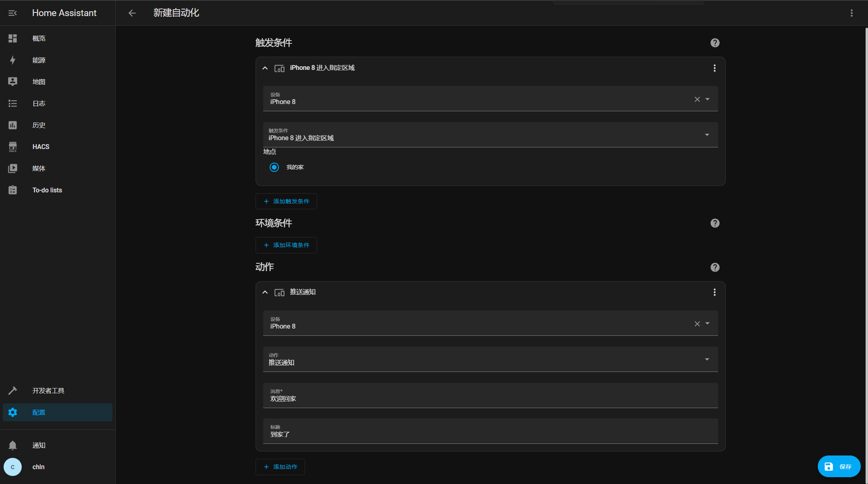The width and height of the screenshot is (868, 484).
Task: Click the device icon in the 推送通知 card header
Action: click(x=279, y=292)
